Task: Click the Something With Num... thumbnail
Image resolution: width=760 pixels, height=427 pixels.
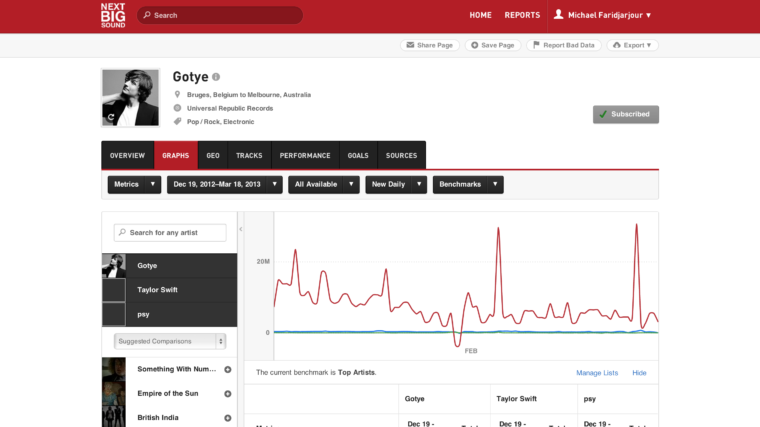Action: pos(114,369)
